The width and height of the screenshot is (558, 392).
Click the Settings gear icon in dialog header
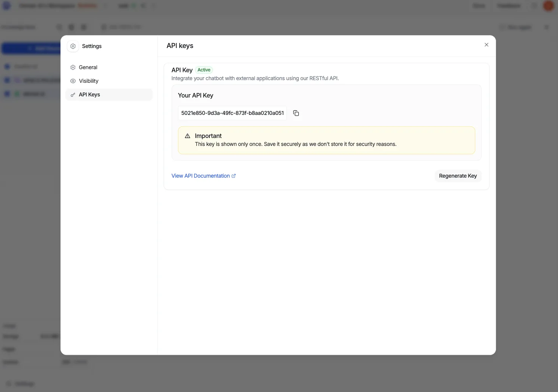click(x=73, y=46)
